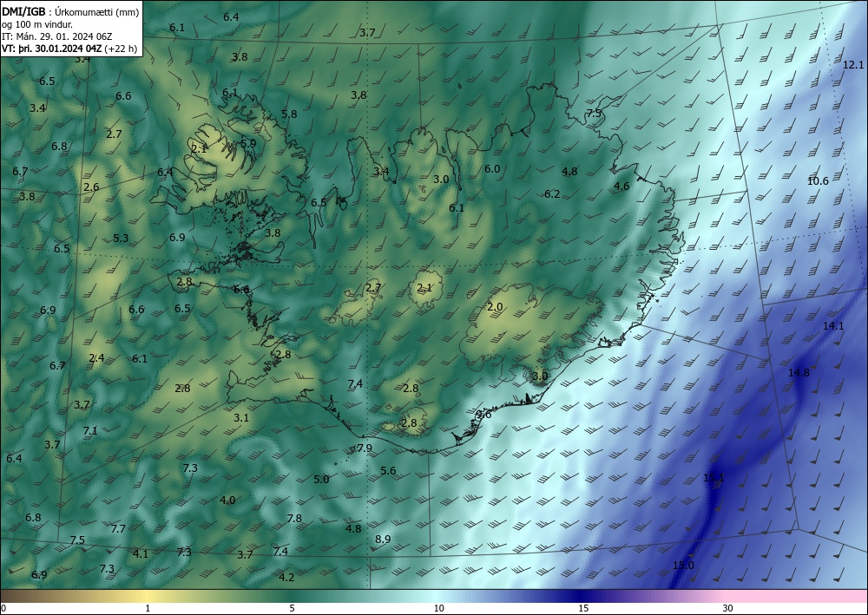Click the 14.8 value on the map

(x=799, y=372)
